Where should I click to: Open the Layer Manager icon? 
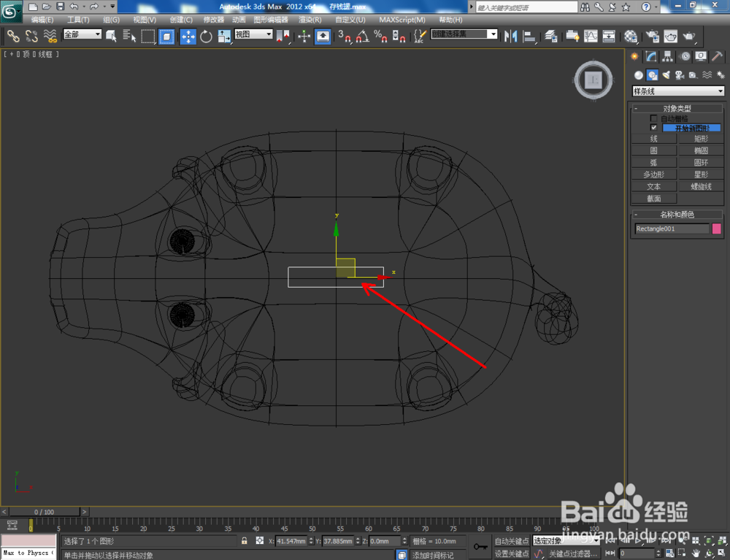point(551,36)
